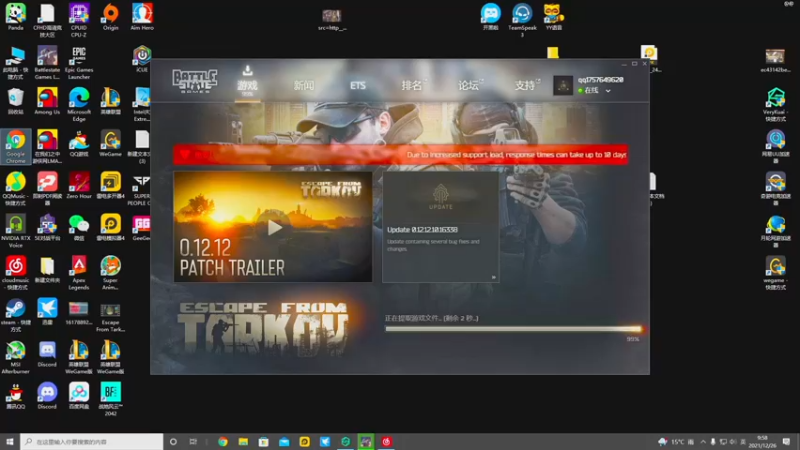Open Battlestate Games Launcher desktop shortcut
The width and height of the screenshot is (800, 450).
47,62
